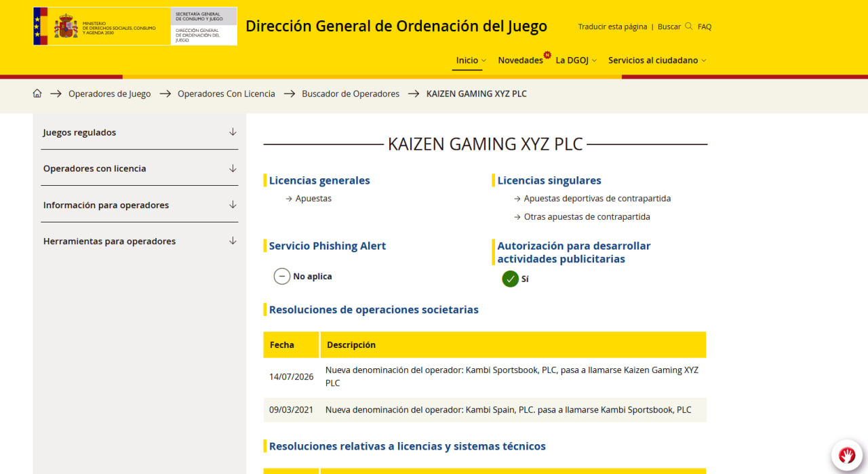The width and height of the screenshot is (868, 474).
Task: Click the Buscar link
Action: click(x=669, y=26)
